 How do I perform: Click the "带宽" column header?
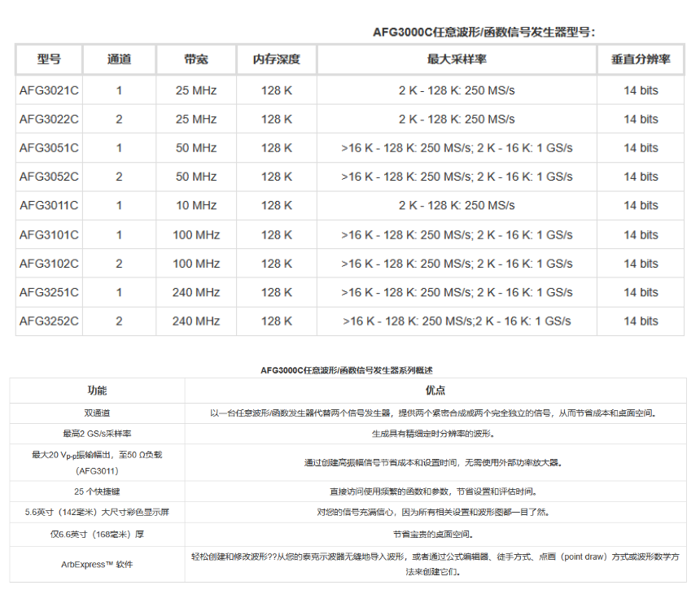[x=196, y=59]
